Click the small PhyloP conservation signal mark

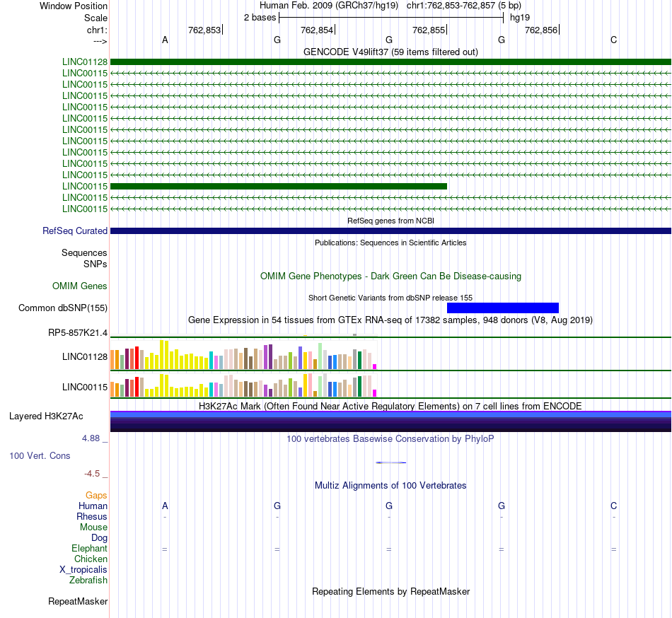pos(390,462)
